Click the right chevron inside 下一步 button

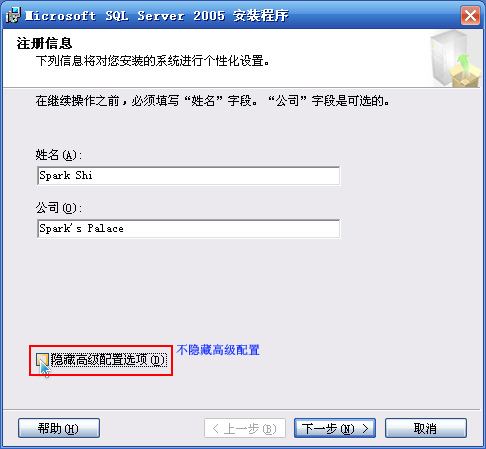click(x=366, y=428)
